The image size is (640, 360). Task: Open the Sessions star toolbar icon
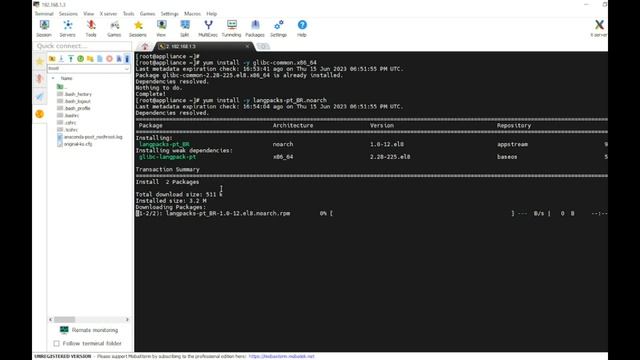coord(138,29)
